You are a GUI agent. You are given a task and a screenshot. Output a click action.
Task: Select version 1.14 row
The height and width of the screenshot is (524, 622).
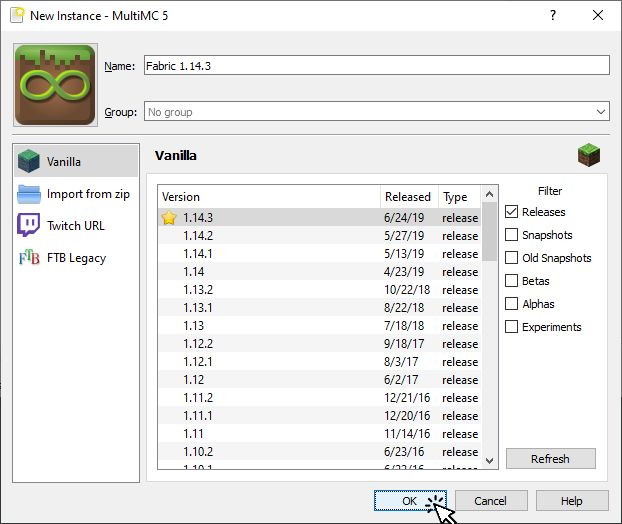tap(319, 272)
